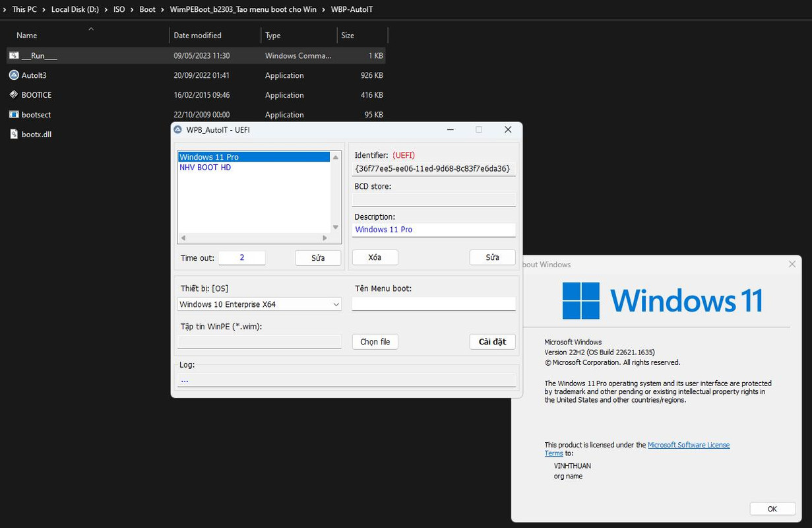This screenshot has height=528, width=812.
Task: Click Sửa button under Description field
Action: tap(492, 257)
